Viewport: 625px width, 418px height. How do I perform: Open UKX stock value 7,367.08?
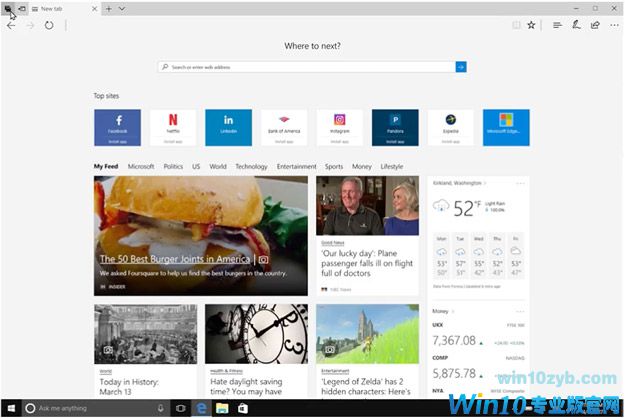coord(454,341)
